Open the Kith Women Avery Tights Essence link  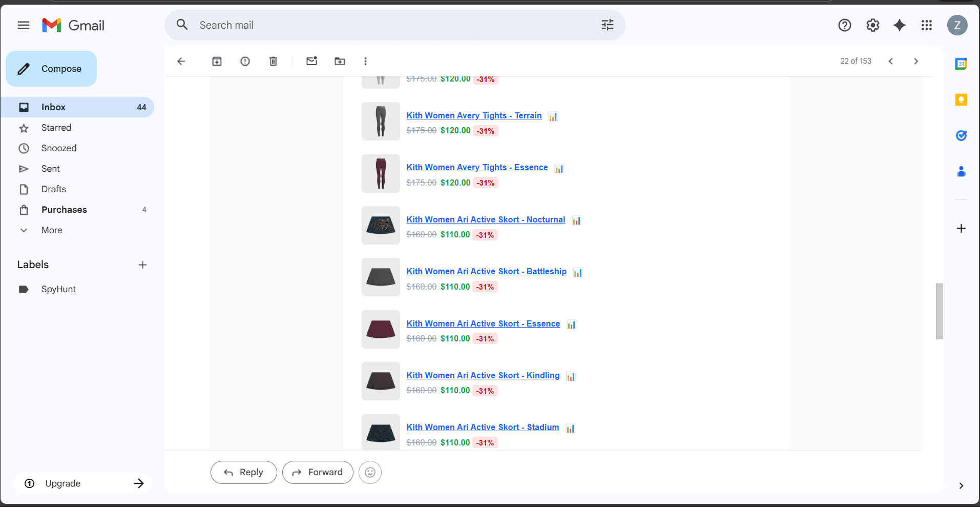pyautogui.click(x=477, y=167)
